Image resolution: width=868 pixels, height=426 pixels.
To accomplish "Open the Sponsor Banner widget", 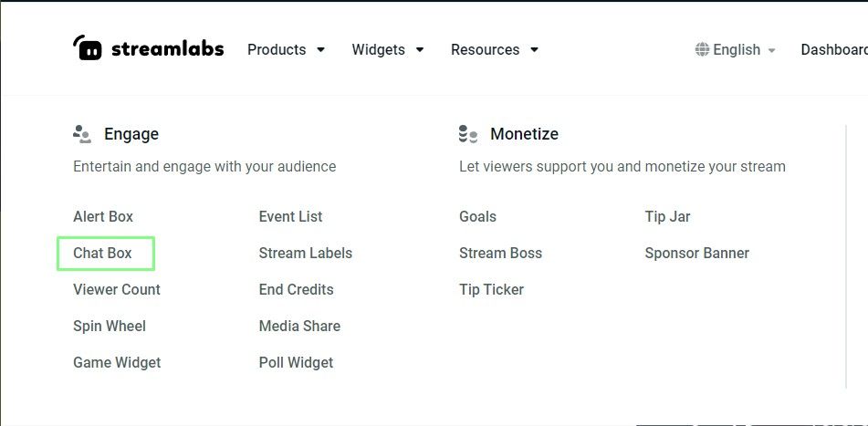I will click(696, 254).
